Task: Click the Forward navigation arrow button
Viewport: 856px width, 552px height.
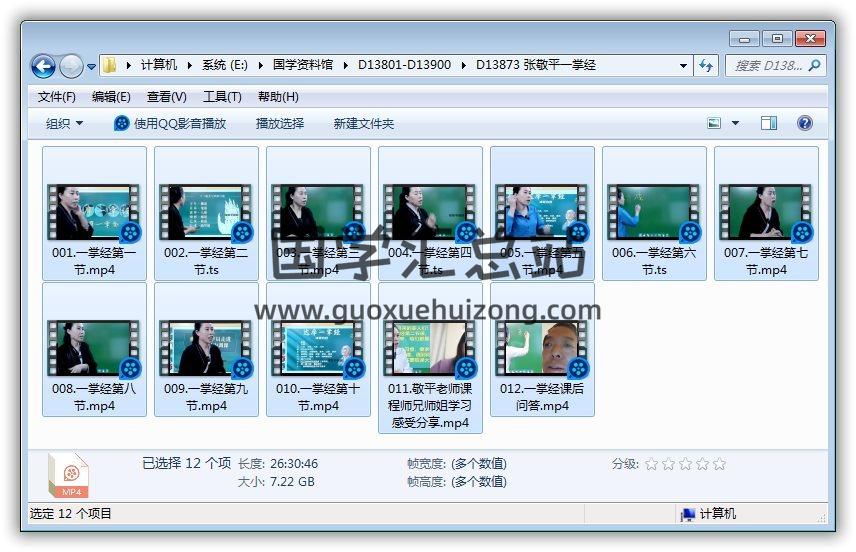Action: [x=72, y=66]
